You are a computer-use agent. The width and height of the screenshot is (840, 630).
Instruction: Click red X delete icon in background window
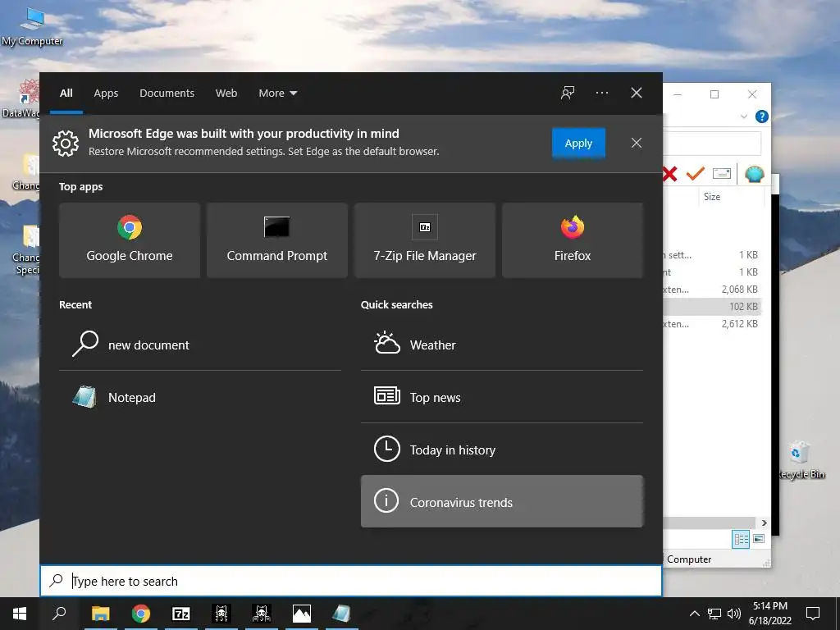pyautogui.click(x=669, y=174)
